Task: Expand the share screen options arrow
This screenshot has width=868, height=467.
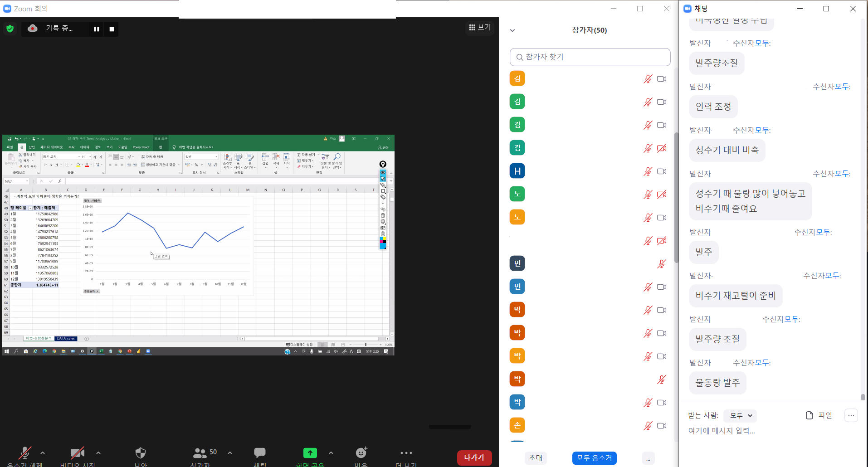Action: coord(331,453)
